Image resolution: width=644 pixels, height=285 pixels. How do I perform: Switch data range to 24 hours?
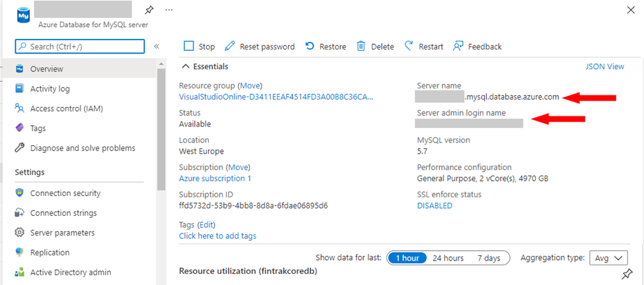(448, 258)
